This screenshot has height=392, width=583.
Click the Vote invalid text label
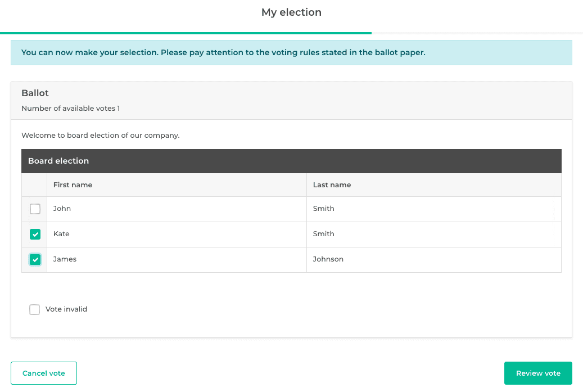coord(66,309)
